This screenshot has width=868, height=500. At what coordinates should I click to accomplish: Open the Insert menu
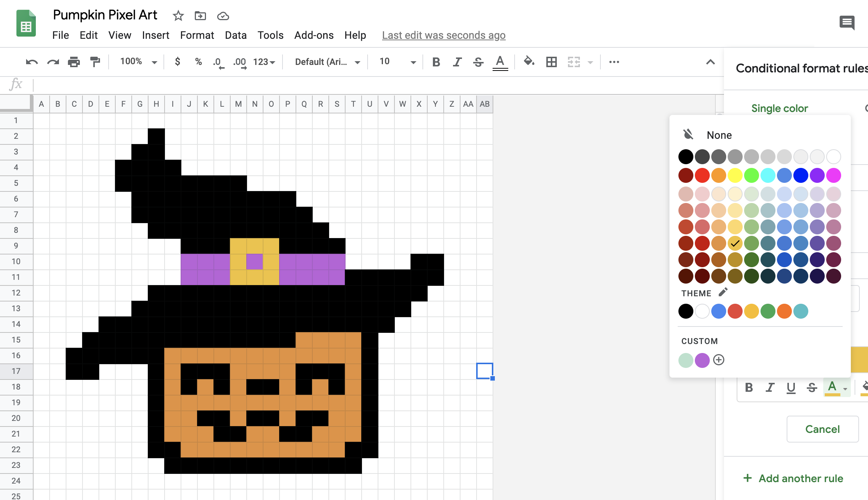coord(156,35)
